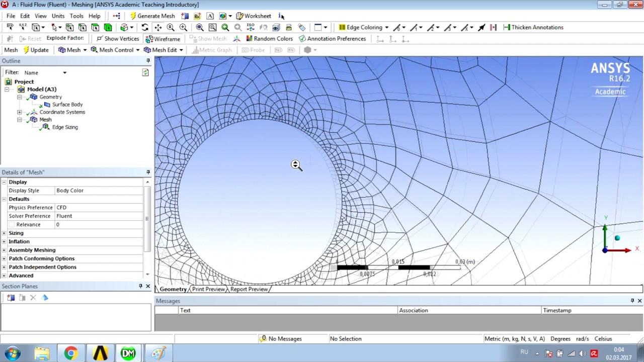Click the section plane icon in toolbar
The image size is (644, 362).
(185, 16)
